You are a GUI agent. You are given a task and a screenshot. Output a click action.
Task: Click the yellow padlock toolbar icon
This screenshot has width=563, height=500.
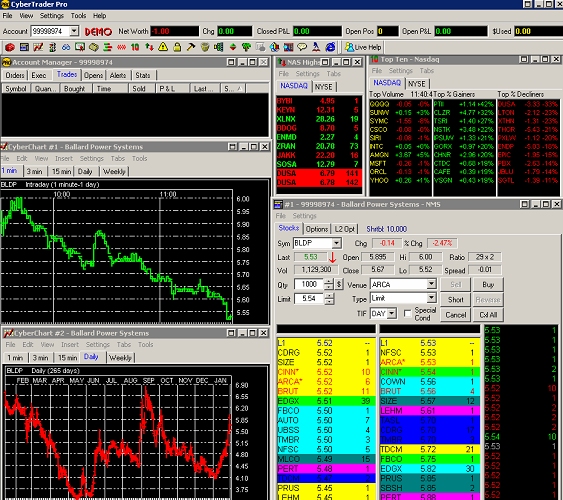[177, 47]
